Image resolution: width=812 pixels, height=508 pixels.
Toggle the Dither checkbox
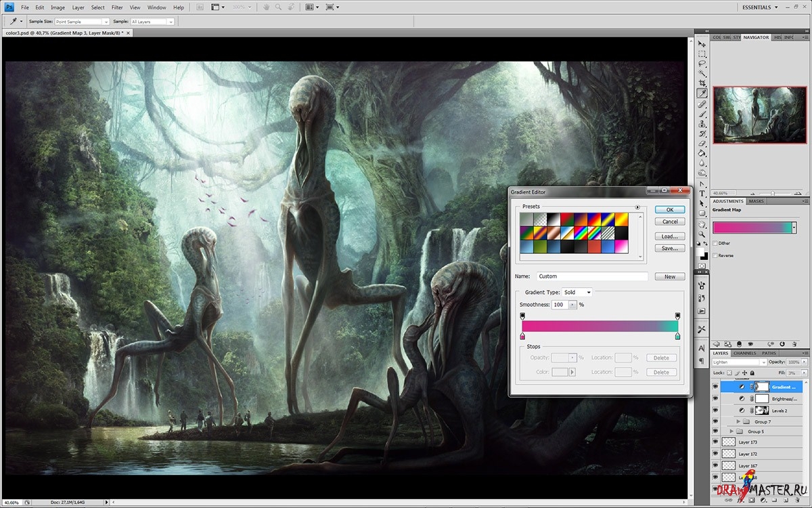click(x=716, y=243)
